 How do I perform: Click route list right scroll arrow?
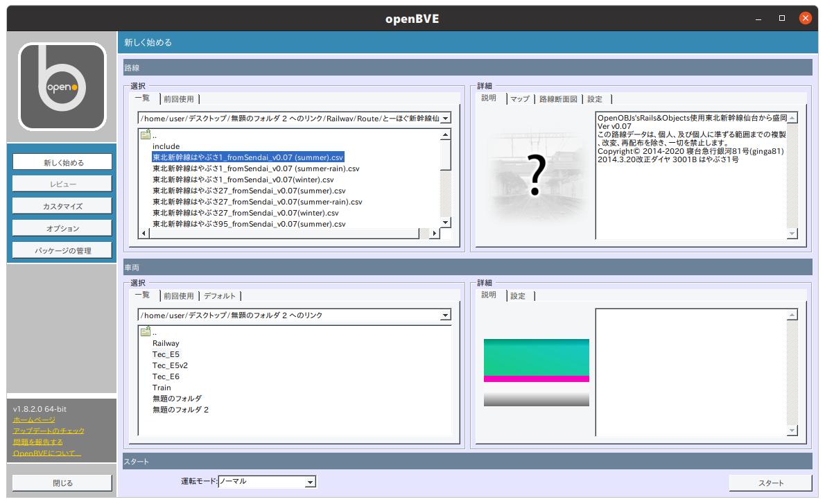(434, 233)
